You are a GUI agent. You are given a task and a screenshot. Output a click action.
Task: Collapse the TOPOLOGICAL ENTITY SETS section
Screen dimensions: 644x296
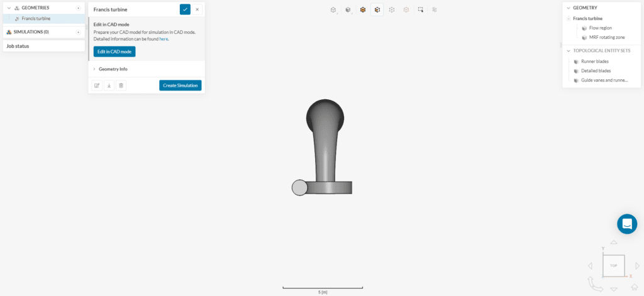pos(569,50)
